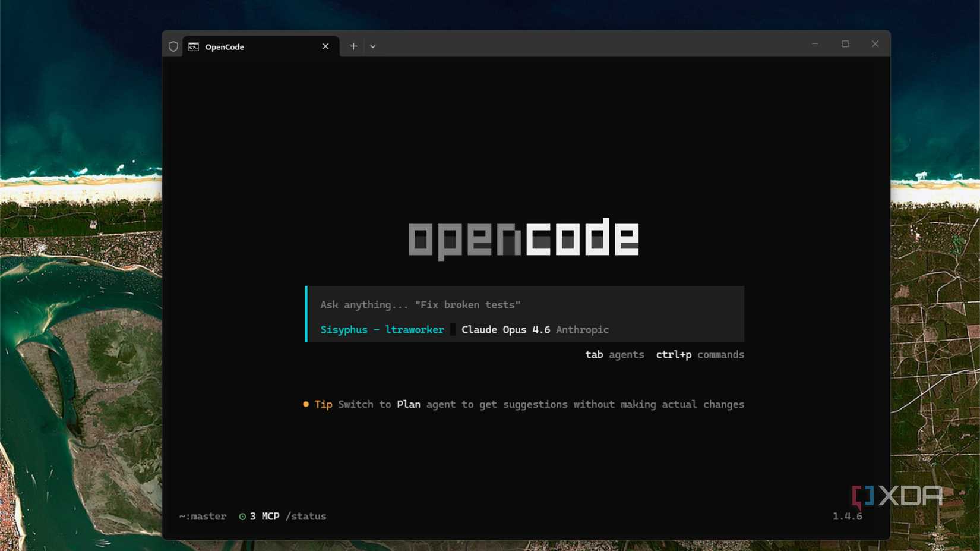Click the shield admin icon in tab bar
The height and width of the screenshot is (551, 980).
point(174,46)
